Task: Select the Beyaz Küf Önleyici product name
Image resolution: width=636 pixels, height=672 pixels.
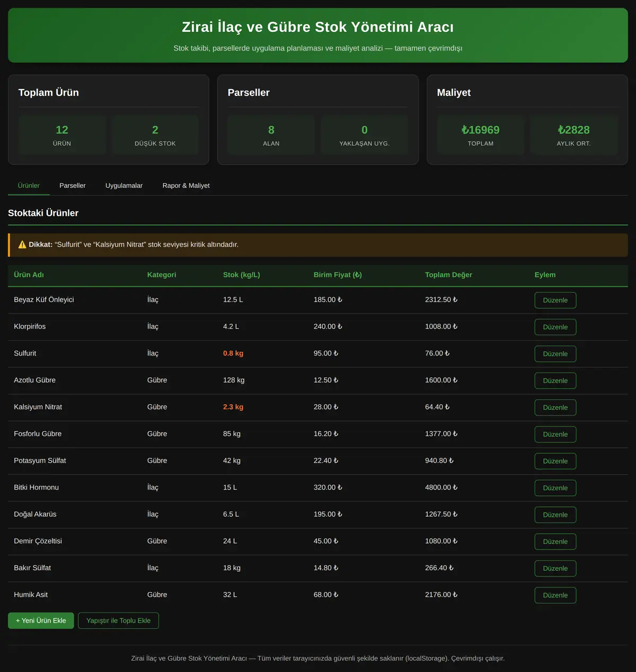Action: click(44, 299)
